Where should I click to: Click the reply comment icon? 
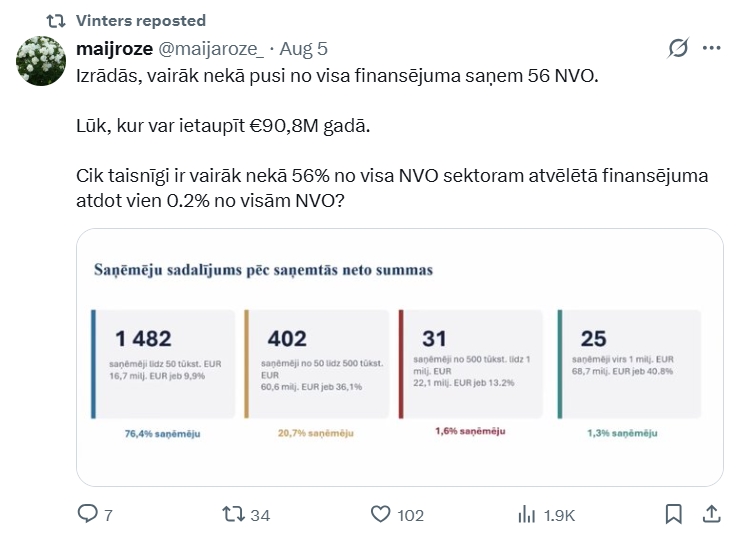(87, 514)
